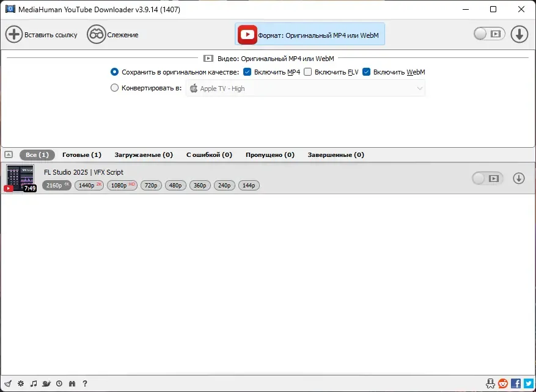Click the music note icon in the status bar

[x=34, y=383]
